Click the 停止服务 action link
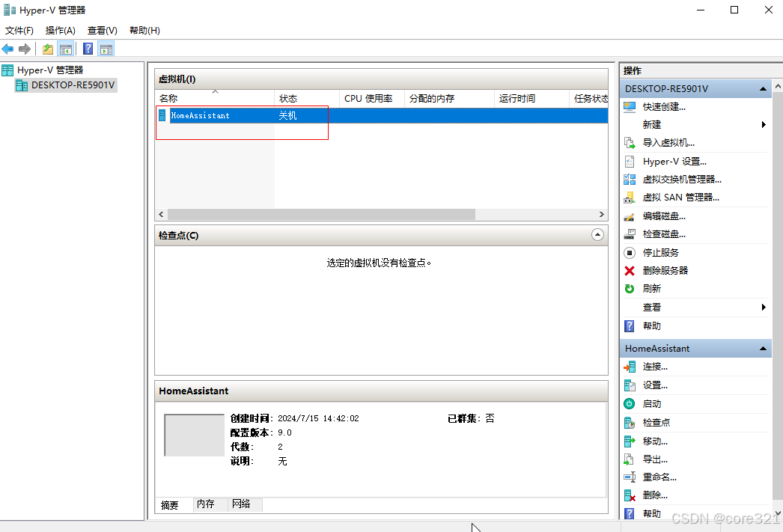The height and width of the screenshot is (532, 783). coord(661,252)
